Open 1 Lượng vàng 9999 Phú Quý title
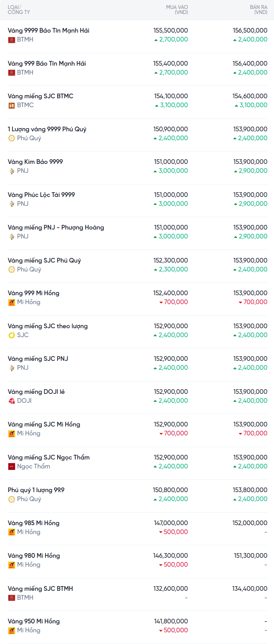Screen dimensions: 274x644 [x=47, y=129]
